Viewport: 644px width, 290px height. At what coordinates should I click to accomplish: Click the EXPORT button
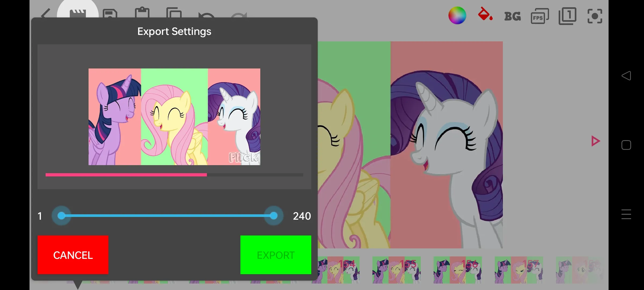276,255
